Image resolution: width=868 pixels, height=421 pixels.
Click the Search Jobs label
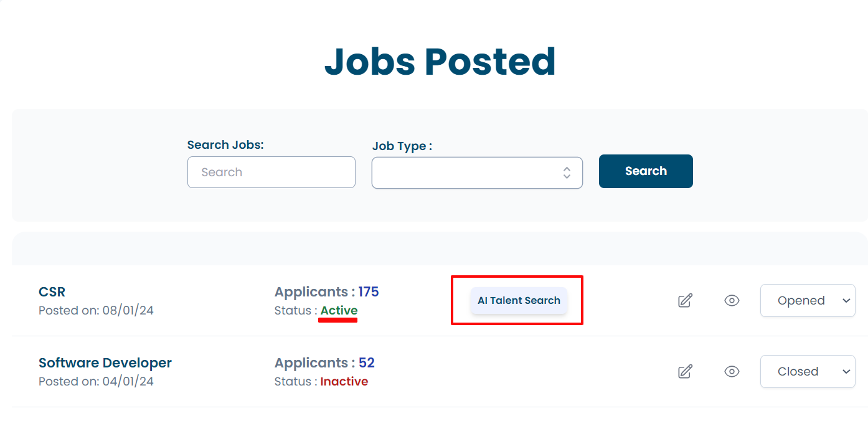[225, 145]
